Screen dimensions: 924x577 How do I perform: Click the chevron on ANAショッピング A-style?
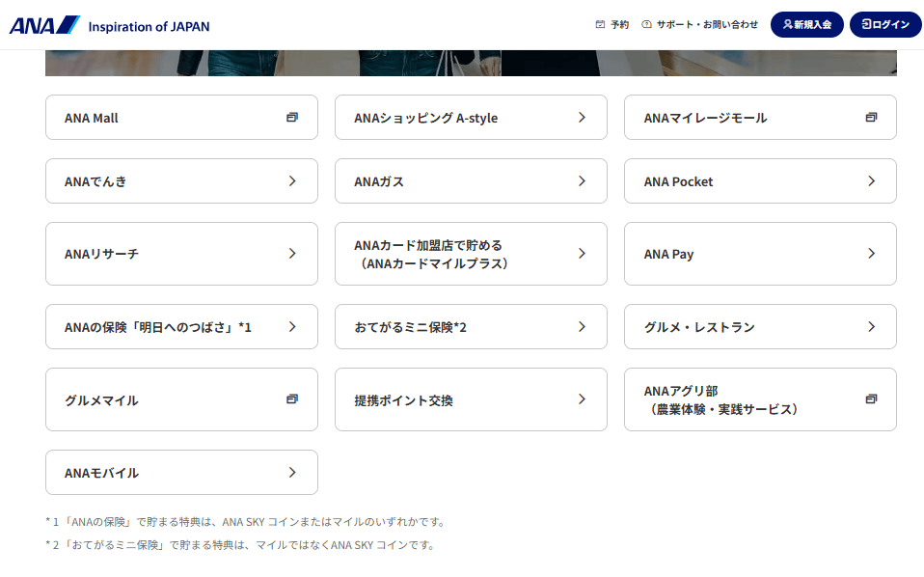coord(582,118)
